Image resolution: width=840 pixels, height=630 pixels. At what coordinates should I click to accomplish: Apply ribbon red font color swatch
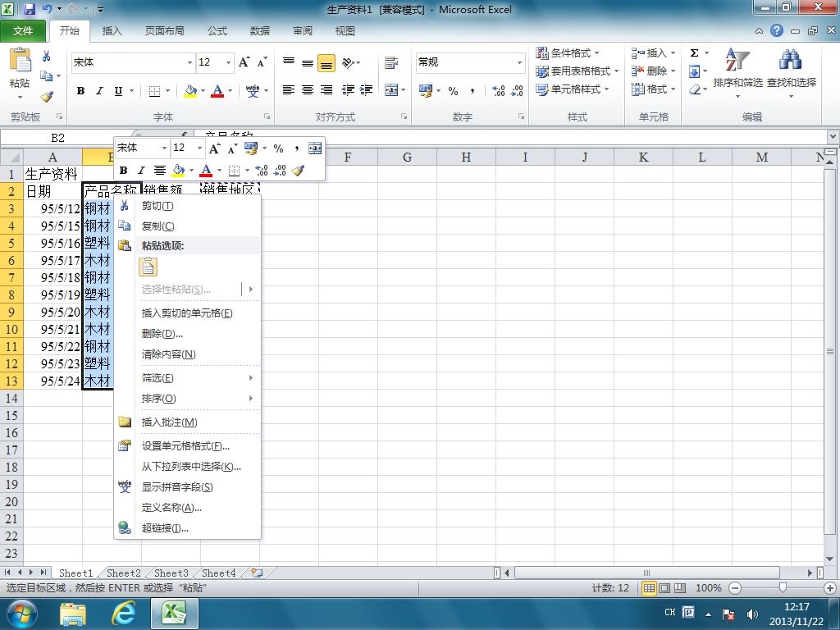(x=217, y=90)
